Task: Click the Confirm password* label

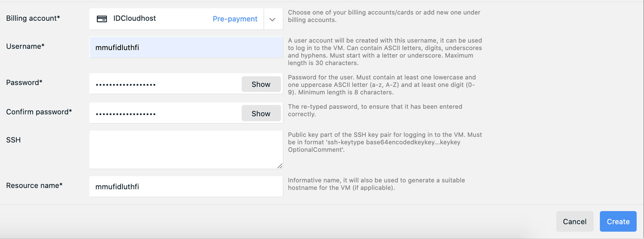Action: [x=39, y=112]
